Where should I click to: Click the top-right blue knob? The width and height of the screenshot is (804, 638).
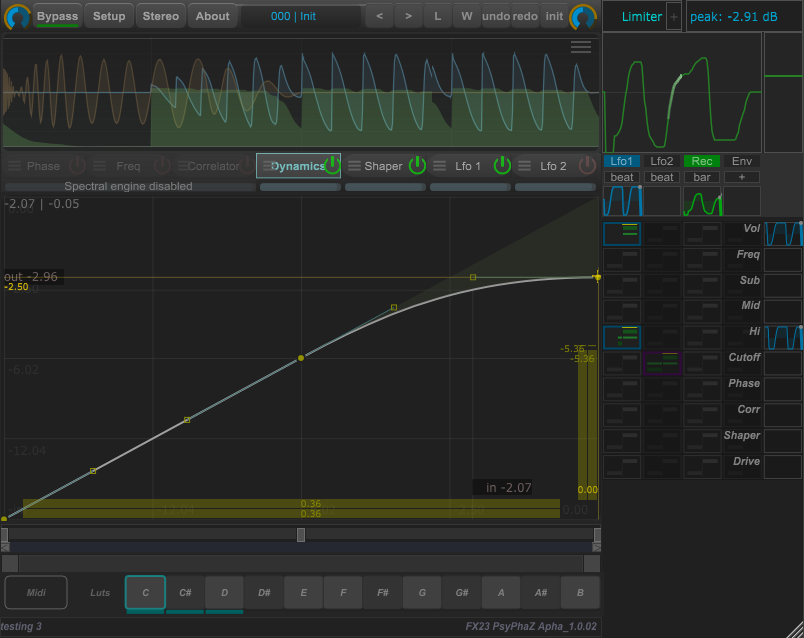[583, 16]
